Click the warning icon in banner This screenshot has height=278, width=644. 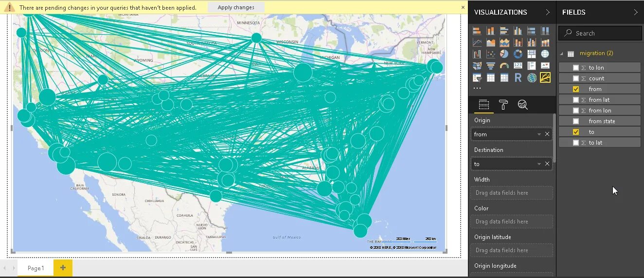[9, 7]
